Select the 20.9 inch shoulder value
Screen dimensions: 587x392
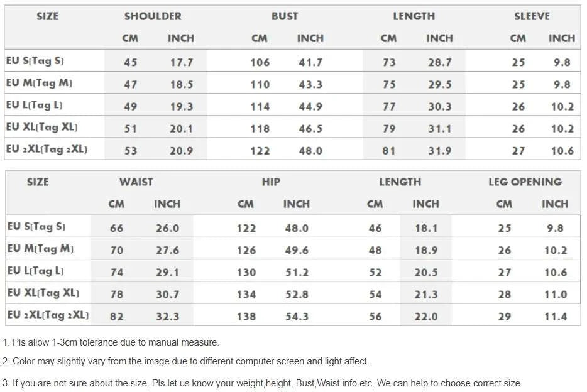click(182, 151)
